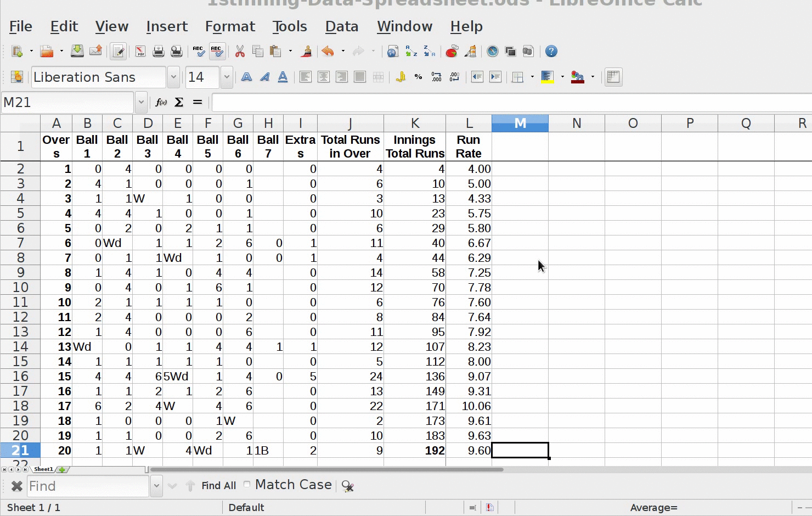
Task: Open the Format menu
Action: (x=230, y=26)
